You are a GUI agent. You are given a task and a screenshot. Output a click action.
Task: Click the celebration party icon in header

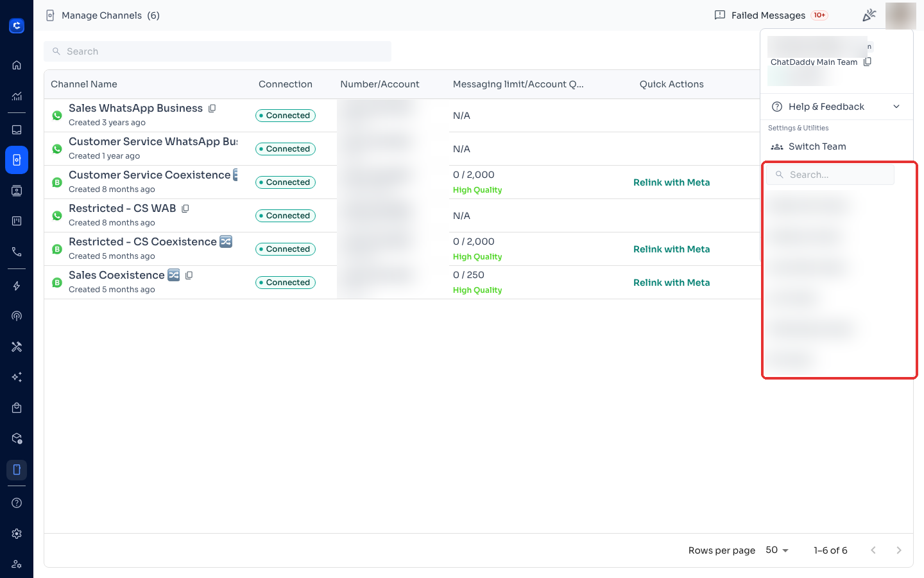pos(869,15)
